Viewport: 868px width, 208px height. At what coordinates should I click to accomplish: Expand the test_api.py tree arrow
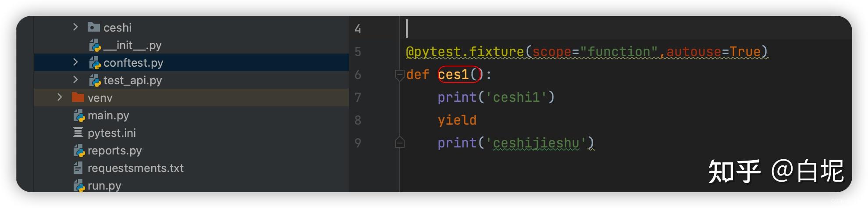coord(75,80)
